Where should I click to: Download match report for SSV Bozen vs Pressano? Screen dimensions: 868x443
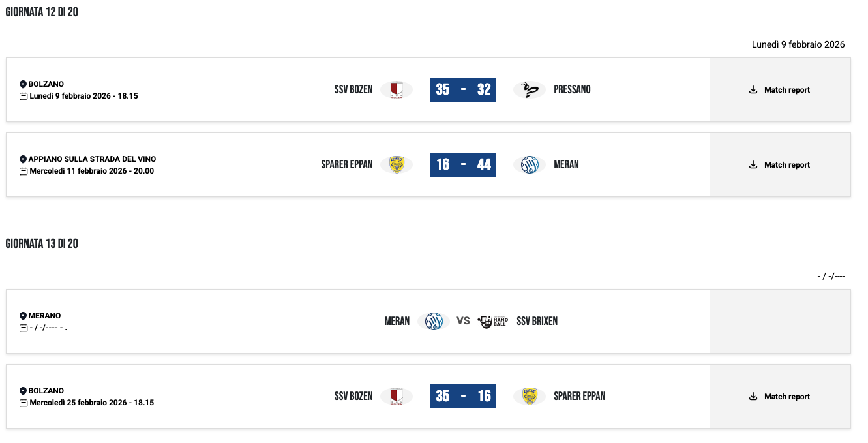coord(780,90)
